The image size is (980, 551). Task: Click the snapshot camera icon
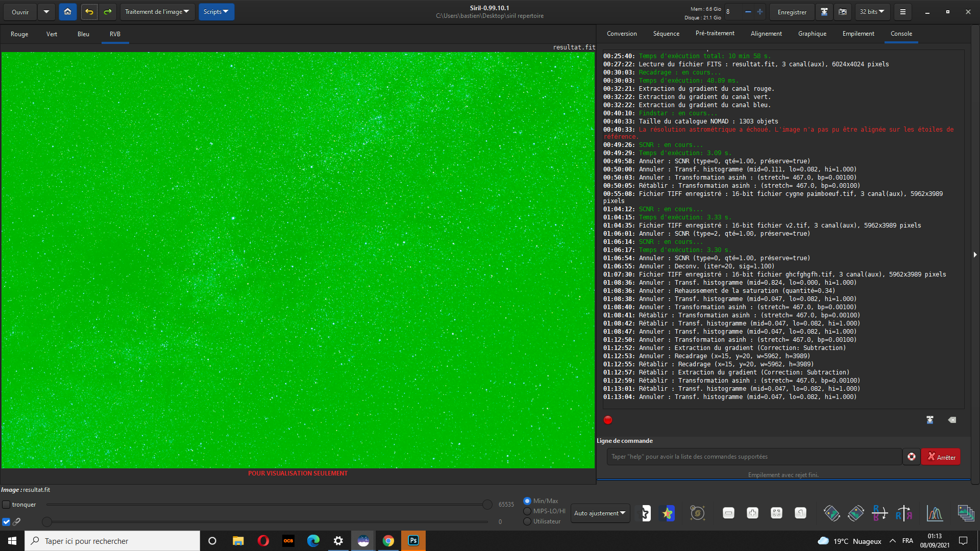tap(843, 12)
